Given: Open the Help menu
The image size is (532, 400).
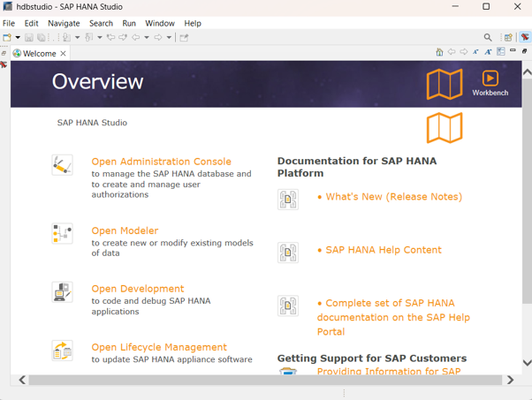Looking at the screenshot, I should tap(193, 23).
